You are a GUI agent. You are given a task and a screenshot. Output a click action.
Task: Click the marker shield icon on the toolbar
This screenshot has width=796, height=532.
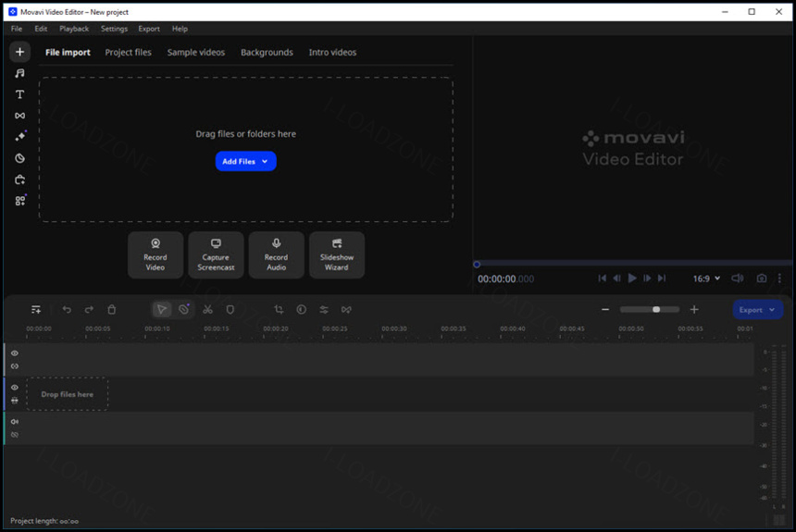point(230,309)
